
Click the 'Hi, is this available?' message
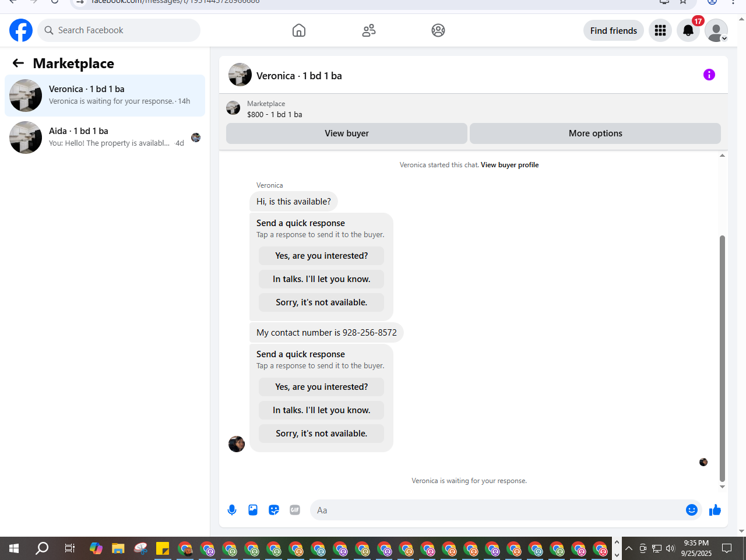point(294,202)
